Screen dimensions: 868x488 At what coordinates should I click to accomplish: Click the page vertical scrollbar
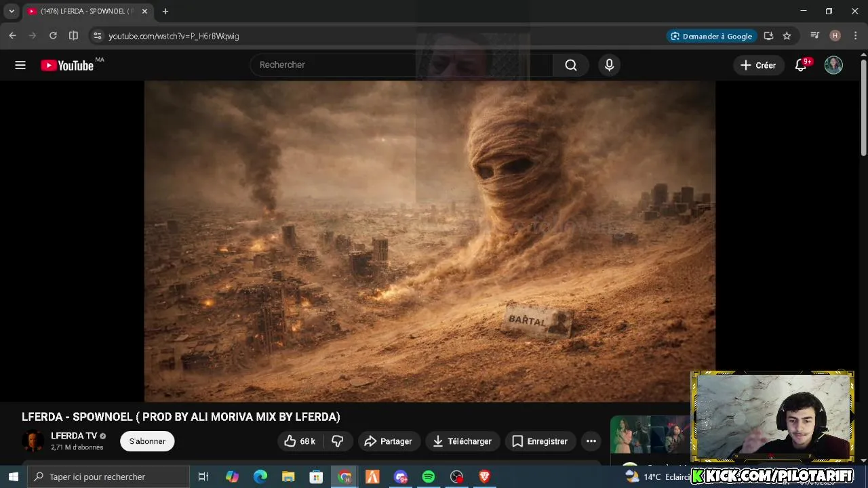coord(863,108)
